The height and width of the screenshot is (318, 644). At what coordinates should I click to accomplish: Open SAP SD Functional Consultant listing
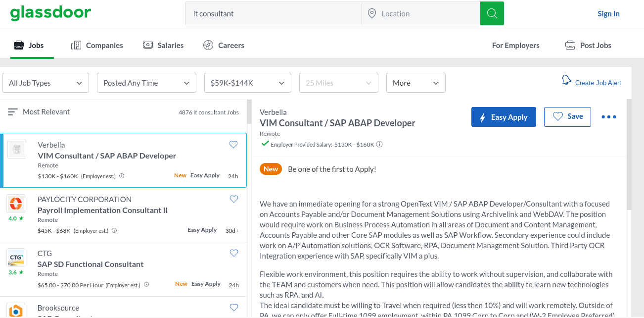point(91,264)
